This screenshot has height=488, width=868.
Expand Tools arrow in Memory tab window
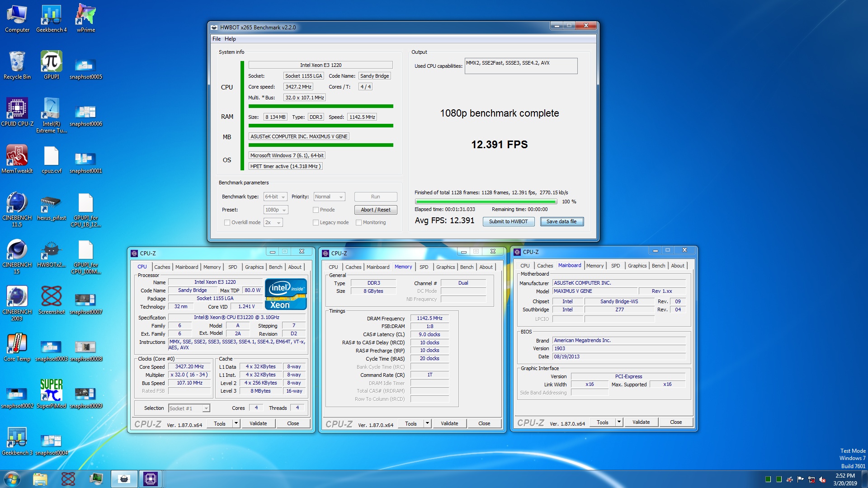(x=427, y=423)
